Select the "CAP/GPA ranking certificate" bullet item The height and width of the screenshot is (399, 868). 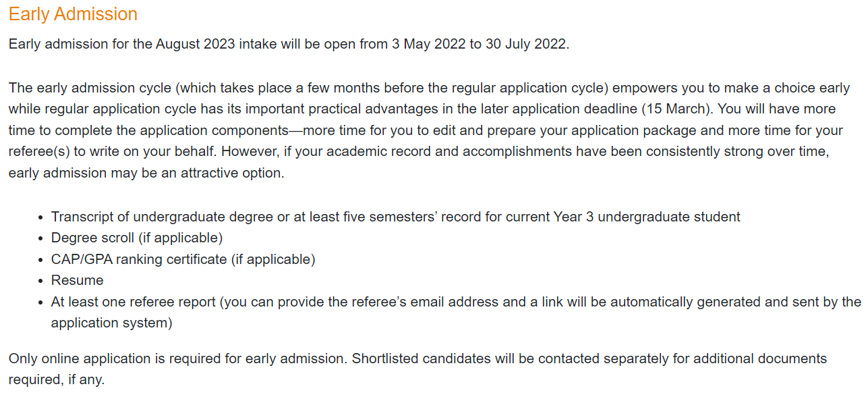click(x=139, y=259)
